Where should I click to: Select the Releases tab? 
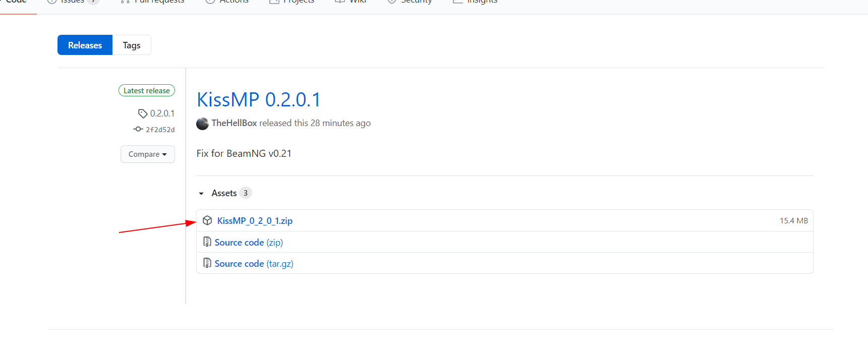[x=85, y=45]
